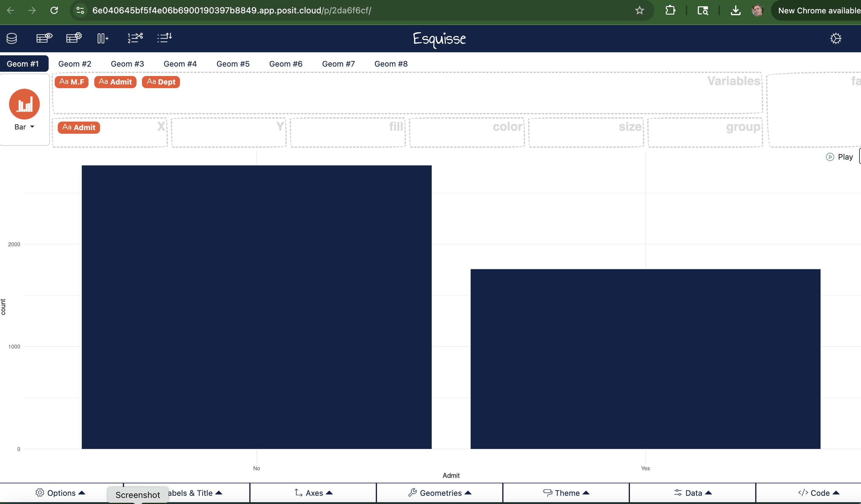Click the create column icon

tap(103, 38)
